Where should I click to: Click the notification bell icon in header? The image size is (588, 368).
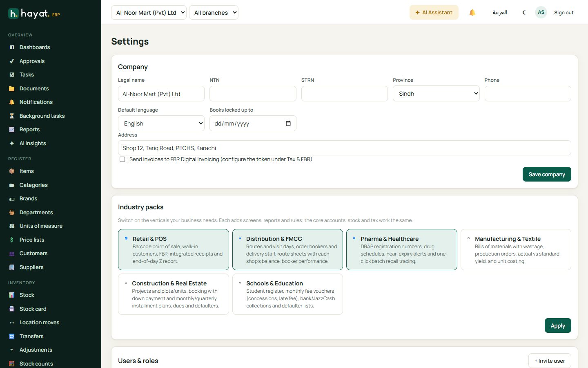[472, 13]
